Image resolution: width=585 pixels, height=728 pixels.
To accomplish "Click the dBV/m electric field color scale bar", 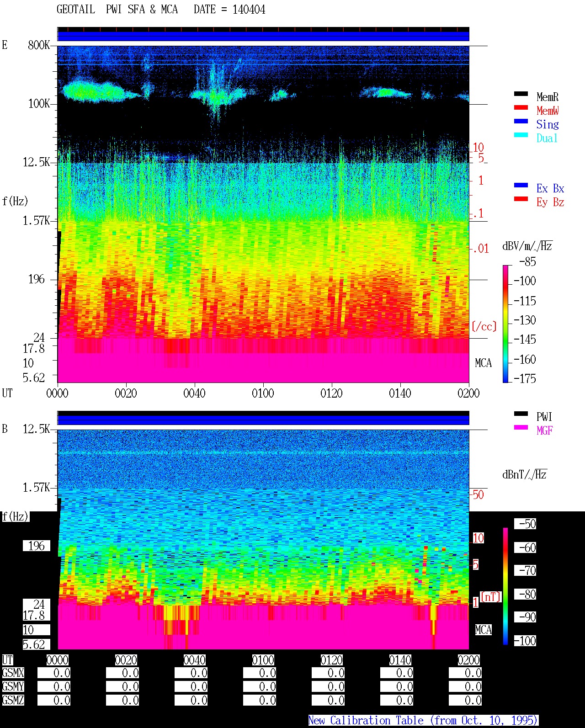I will tap(505, 324).
